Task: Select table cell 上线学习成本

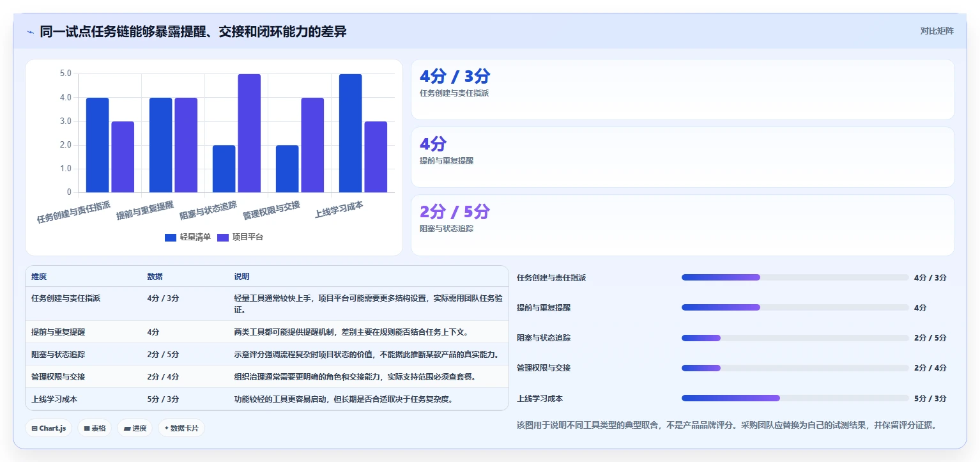Action: (x=54, y=399)
